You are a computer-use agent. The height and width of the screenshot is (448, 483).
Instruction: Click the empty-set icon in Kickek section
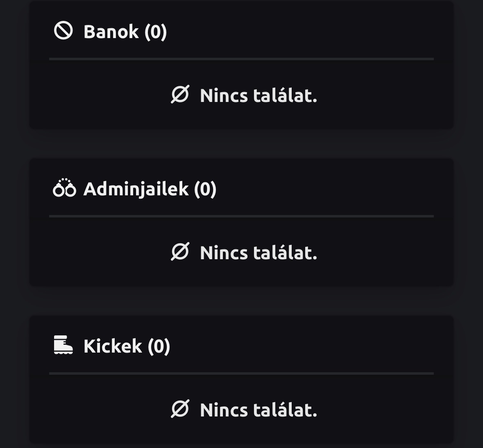(x=180, y=409)
